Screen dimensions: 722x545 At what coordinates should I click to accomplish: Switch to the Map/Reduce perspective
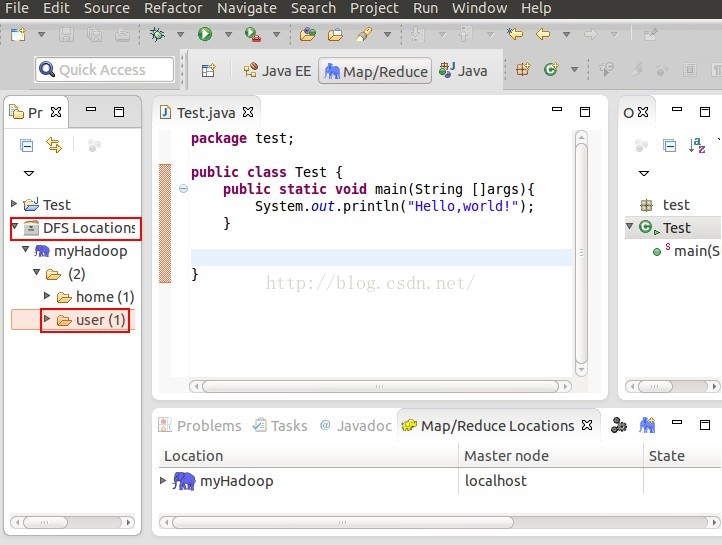point(375,71)
